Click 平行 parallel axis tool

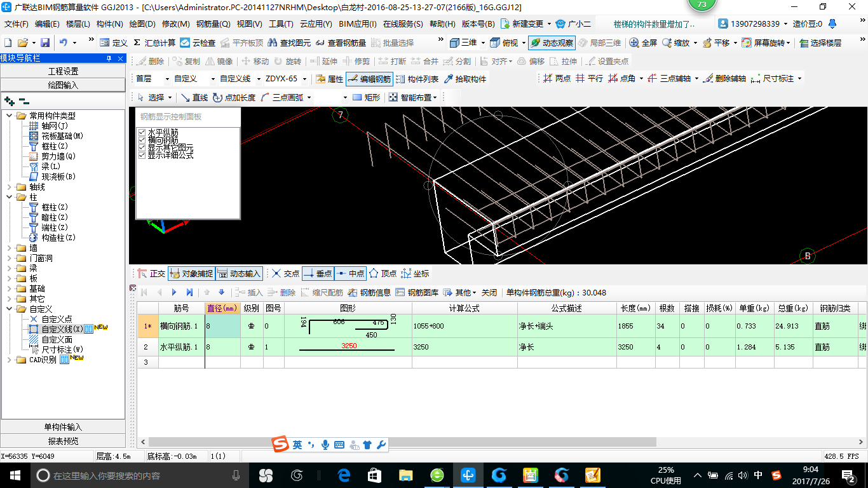coord(589,79)
